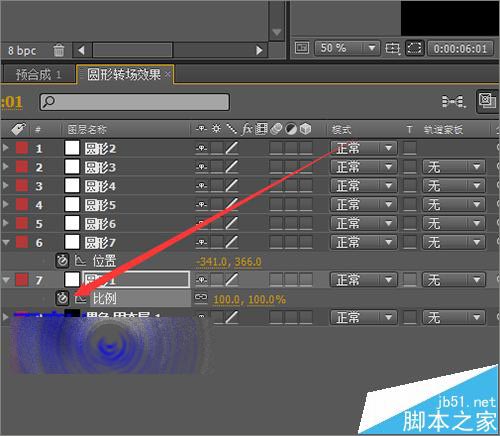Collapse layer 7 properties
This screenshot has height=436, width=500.
pyautogui.click(x=6, y=280)
